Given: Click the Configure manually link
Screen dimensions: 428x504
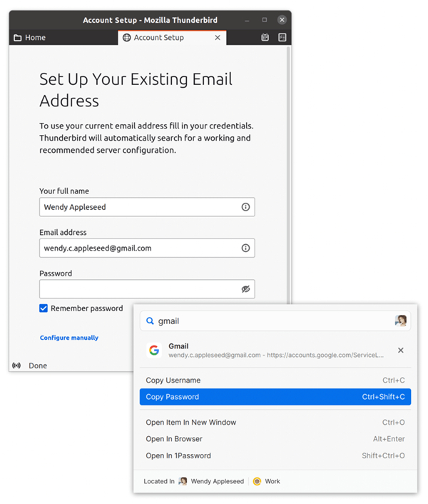Looking at the screenshot, I should pyautogui.click(x=69, y=338).
